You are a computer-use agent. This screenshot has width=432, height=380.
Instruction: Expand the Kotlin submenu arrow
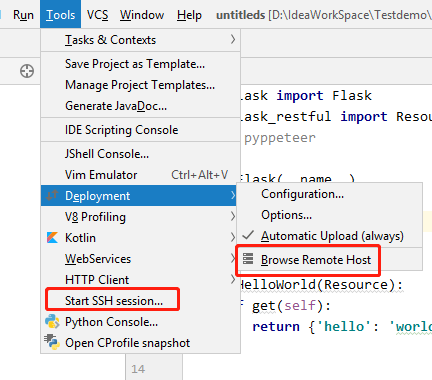coord(233,238)
